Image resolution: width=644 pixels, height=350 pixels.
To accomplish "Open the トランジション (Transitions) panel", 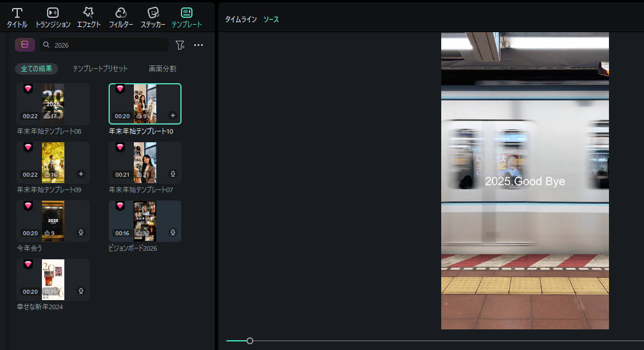I will [x=53, y=17].
